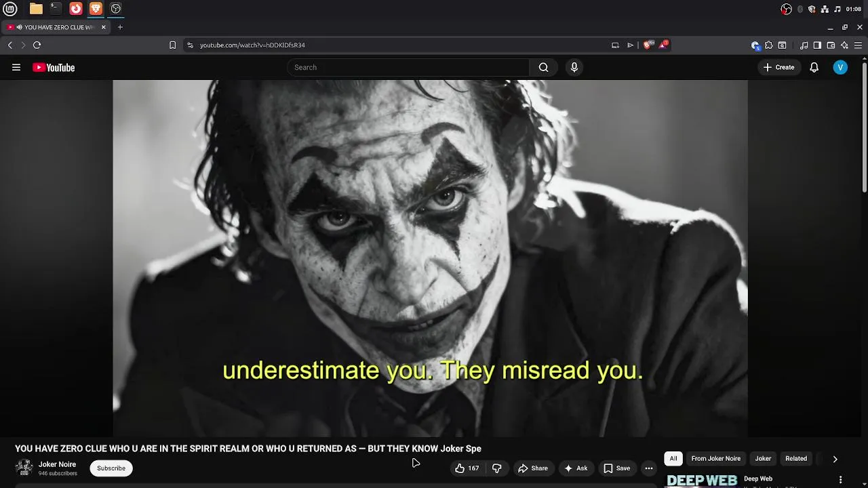Open Brave Rewards triangle icon
This screenshot has width=868, height=488.
pyautogui.click(x=664, y=45)
